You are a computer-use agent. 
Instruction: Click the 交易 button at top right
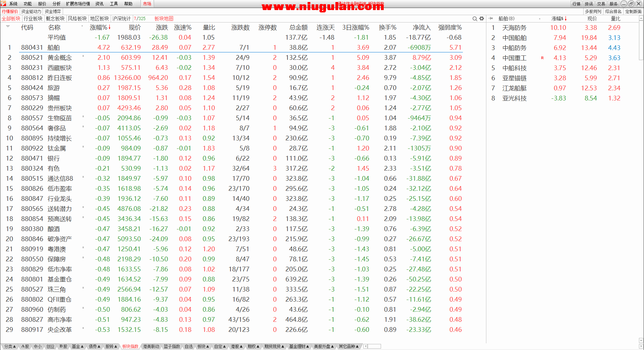(601, 4)
